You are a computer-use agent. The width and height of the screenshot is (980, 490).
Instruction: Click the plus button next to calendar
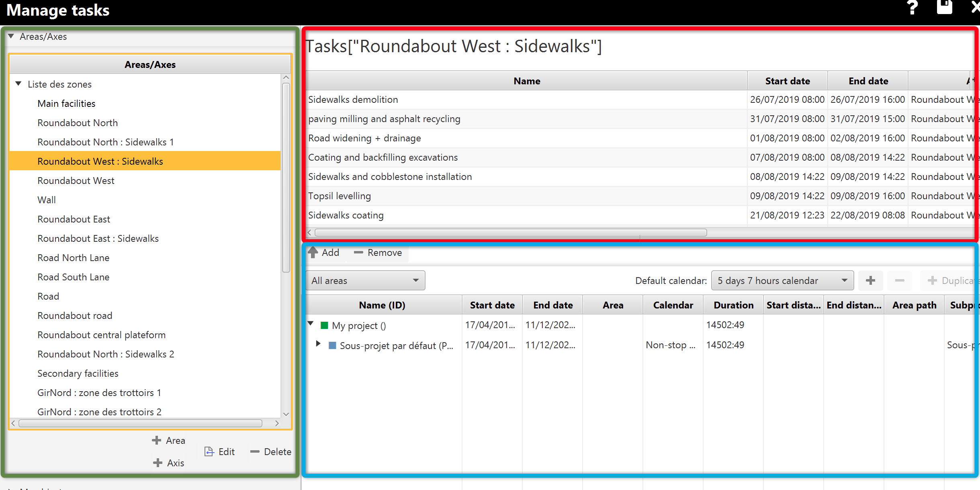tap(870, 280)
